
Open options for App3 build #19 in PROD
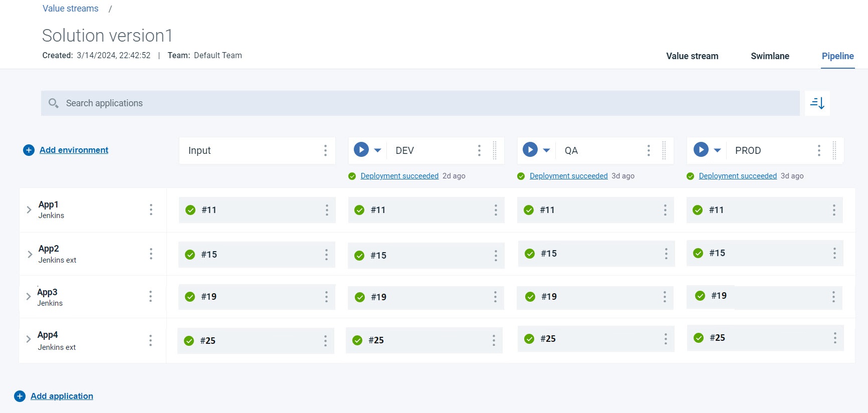(833, 297)
